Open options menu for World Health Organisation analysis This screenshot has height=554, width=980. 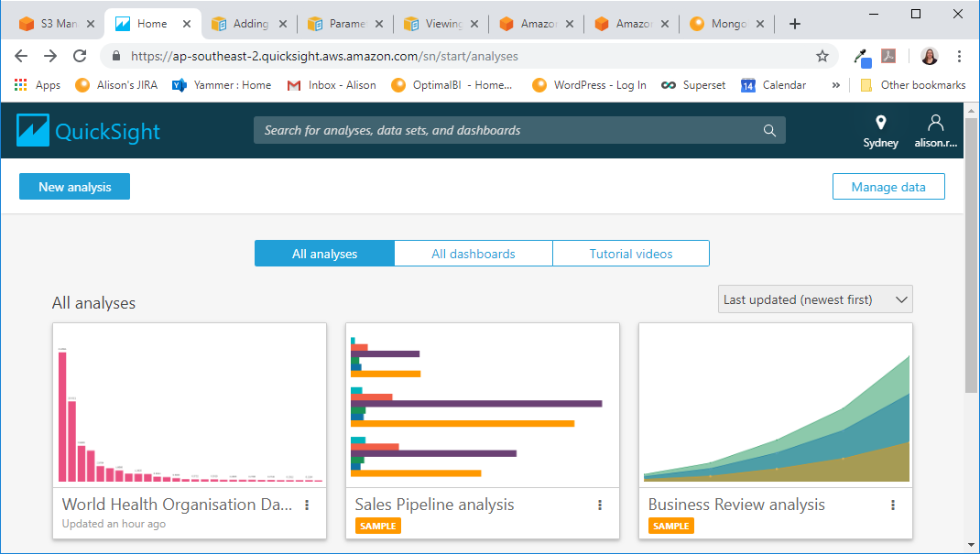(x=307, y=505)
